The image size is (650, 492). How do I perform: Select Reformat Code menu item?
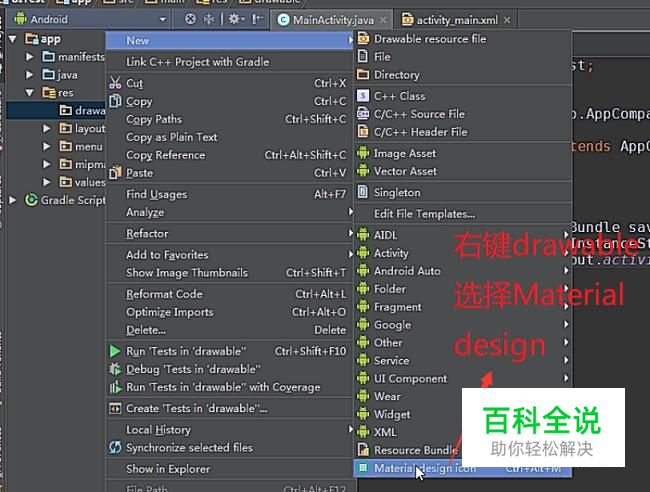pos(230,294)
